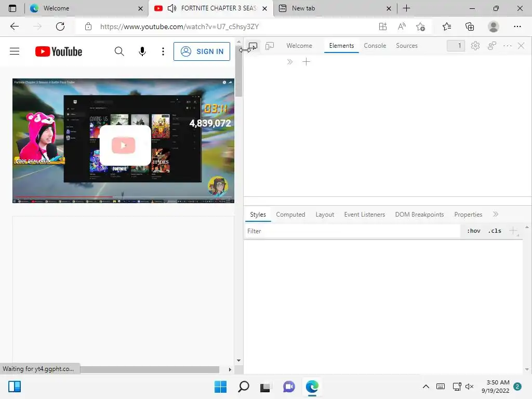
Task: Open Edge Settings and more menu
Action: 517,26
